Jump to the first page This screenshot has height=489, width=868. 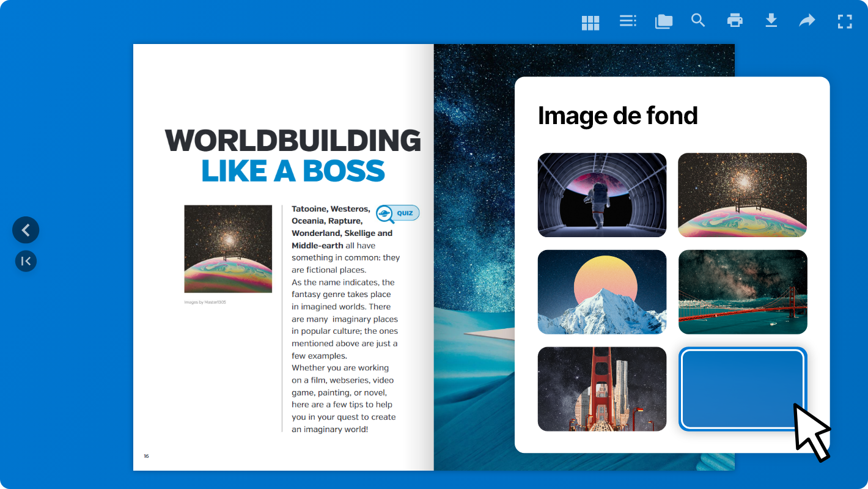(x=26, y=262)
